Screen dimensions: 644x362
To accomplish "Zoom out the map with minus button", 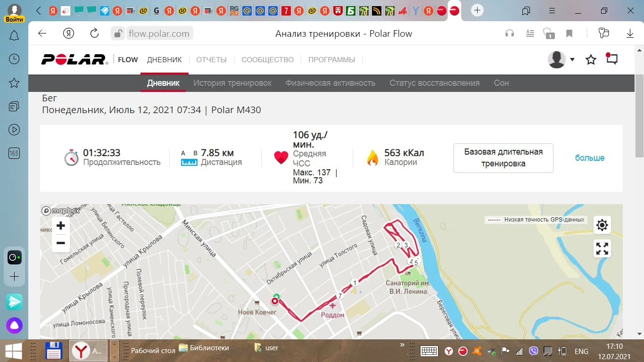I will [61, 243].
